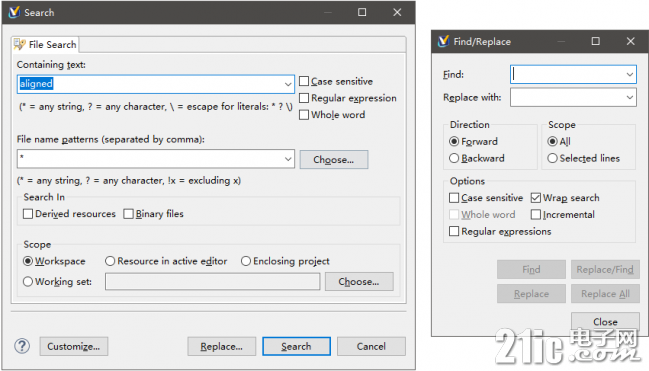Maximize the Search dialog window
649x371 pixels.
pos(362,12)
